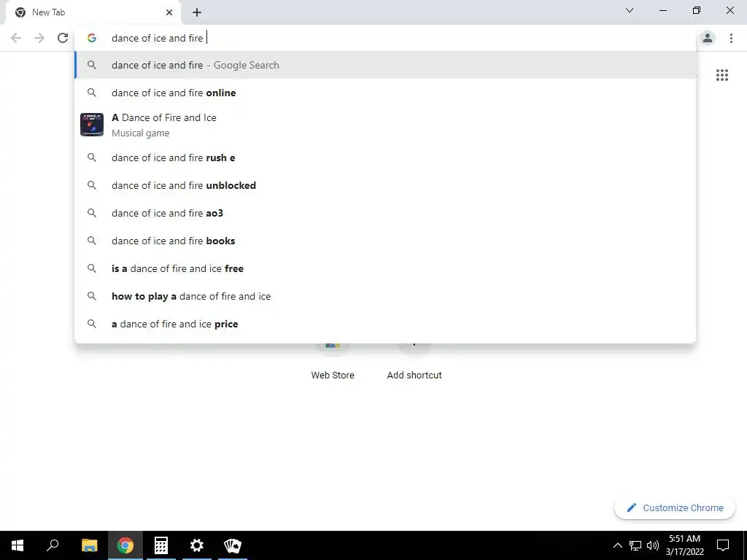
Task: Click the A Dance of Fire and Ice game thumbnail
Action: click(92, 125)
